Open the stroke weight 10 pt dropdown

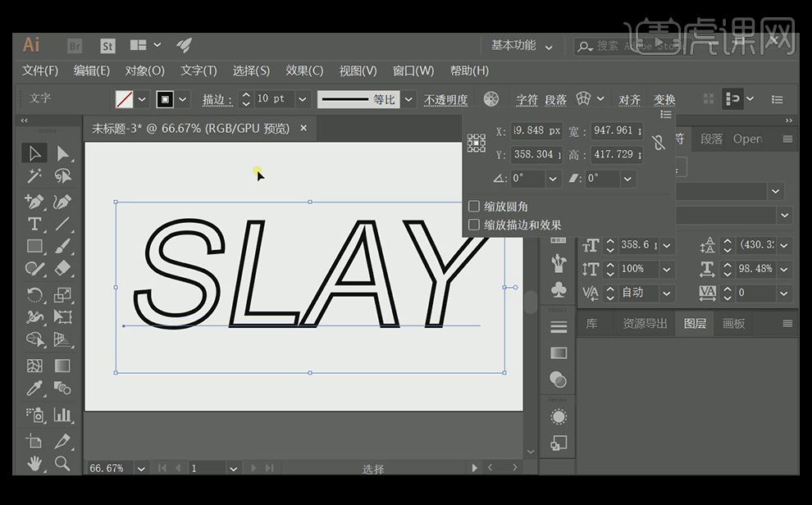click(x=303, y=99)
